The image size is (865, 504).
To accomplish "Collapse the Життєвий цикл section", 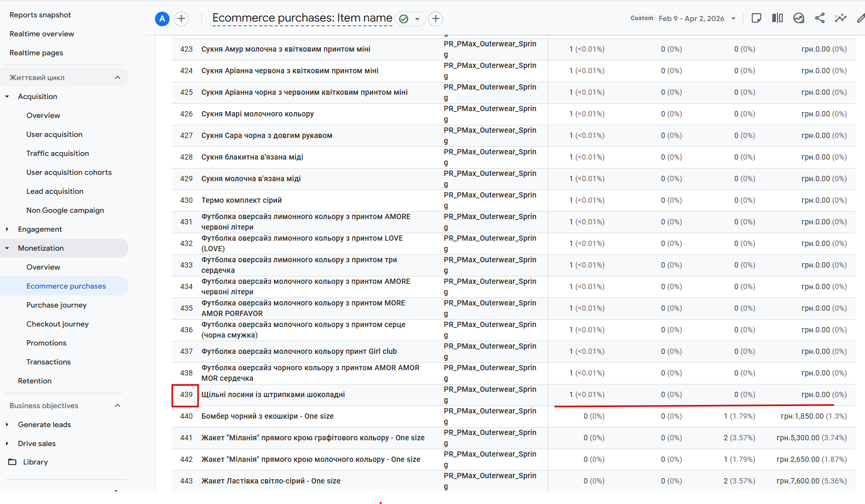I will coord(117,77).
